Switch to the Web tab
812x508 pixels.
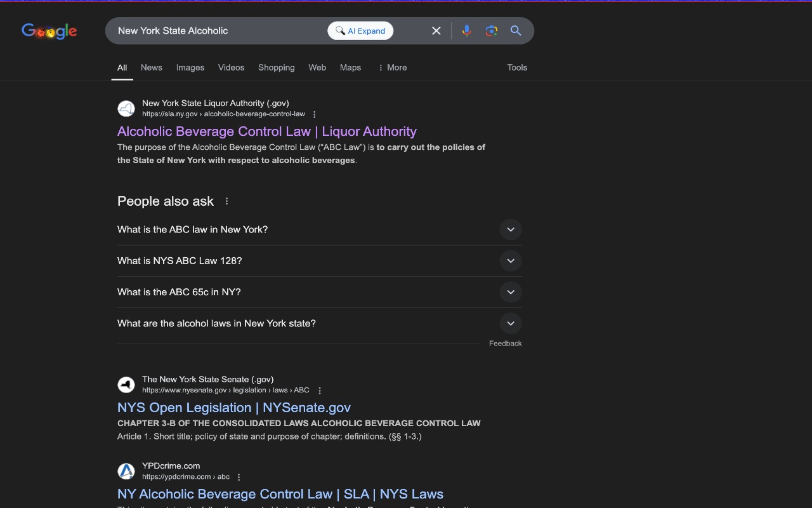(317, 67)
